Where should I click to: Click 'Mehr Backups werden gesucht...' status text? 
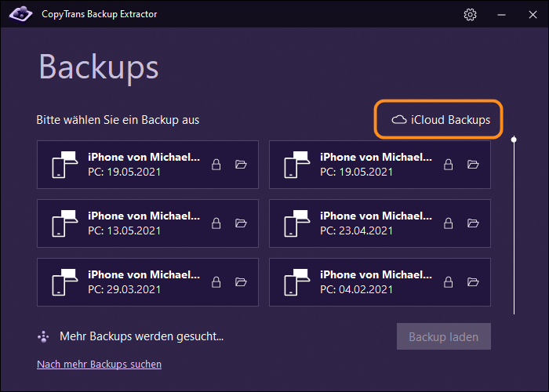click(141, 336)
